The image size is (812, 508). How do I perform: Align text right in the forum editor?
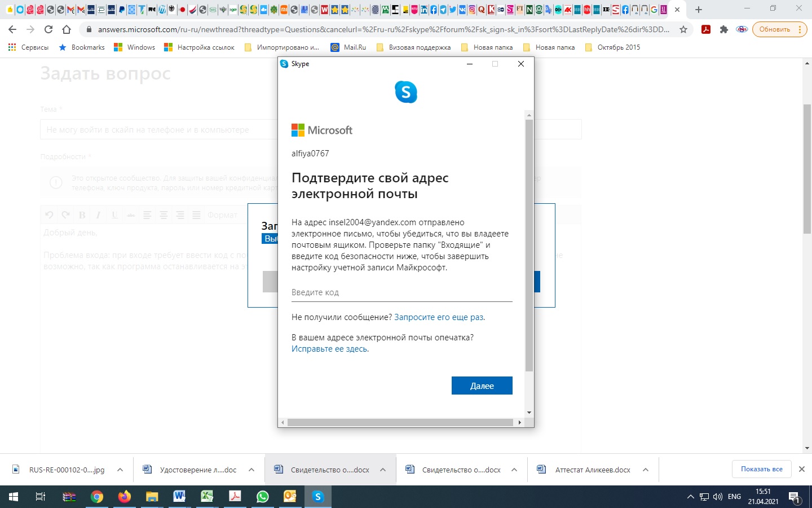[180, 215]
